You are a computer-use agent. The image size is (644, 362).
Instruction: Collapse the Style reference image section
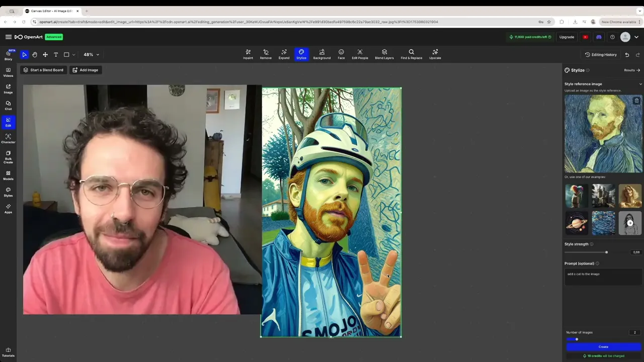(640, 84)
